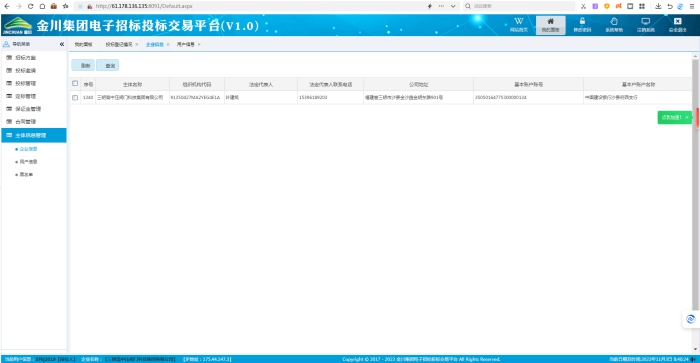Open the hand help icon in header
700x363 pixels.
coord(614,25)
